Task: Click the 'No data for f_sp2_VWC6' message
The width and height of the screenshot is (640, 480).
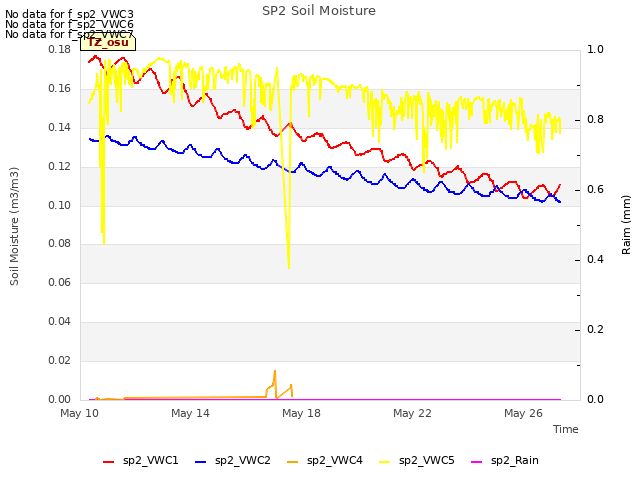Action: pos(69,24)
